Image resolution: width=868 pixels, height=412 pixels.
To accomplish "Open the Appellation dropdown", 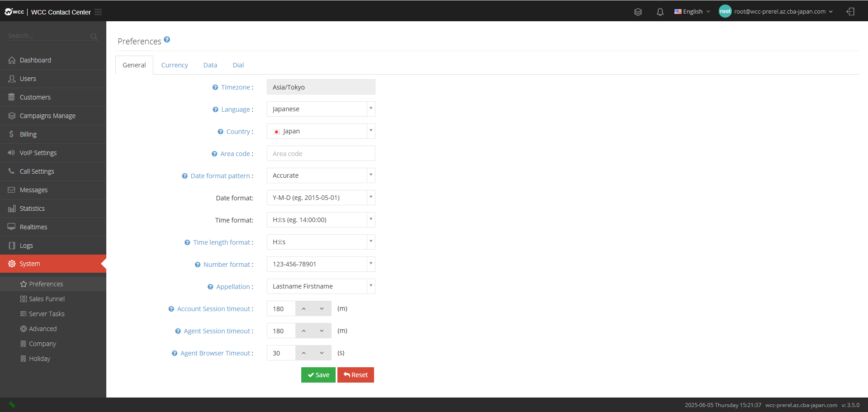I will 321,286.
